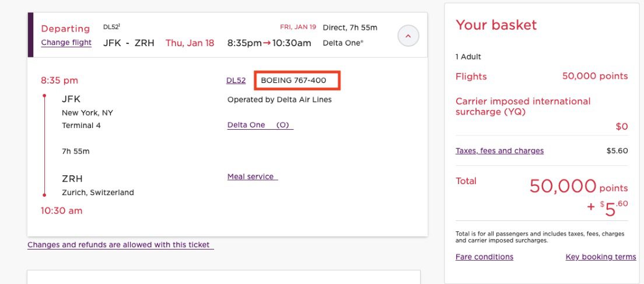Click Operated by Delta Air Lines text

279,100
